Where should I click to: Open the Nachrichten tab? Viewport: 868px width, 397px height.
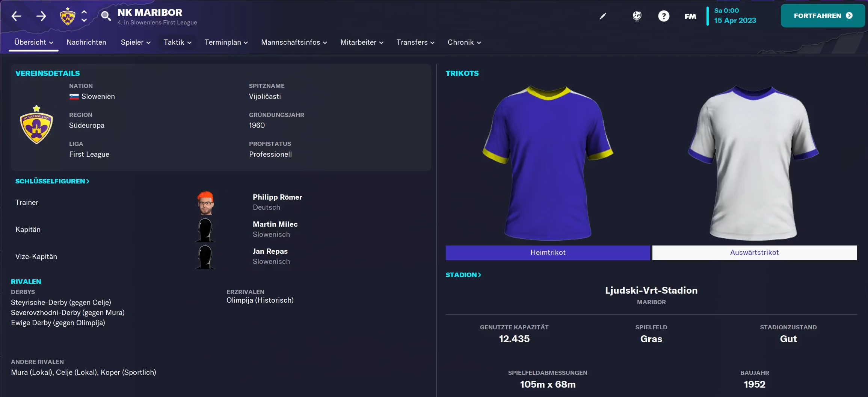click(x=86, y=42)
